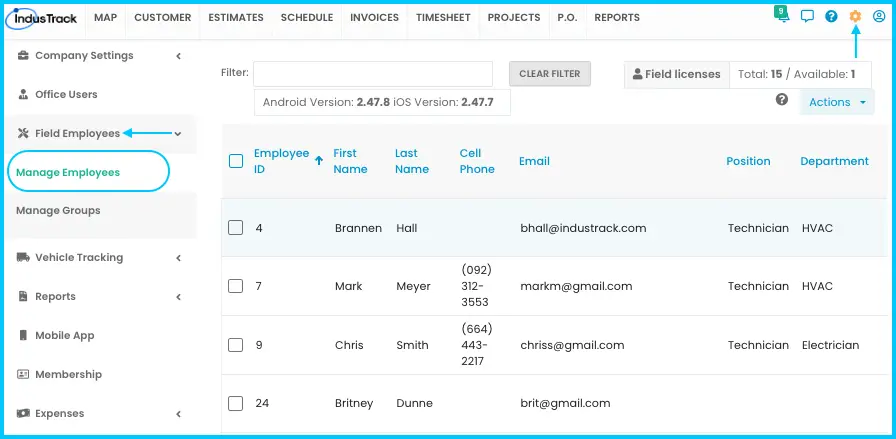896x439 pixels.
Task: Open Membership settings
Action: pos(69,374)
